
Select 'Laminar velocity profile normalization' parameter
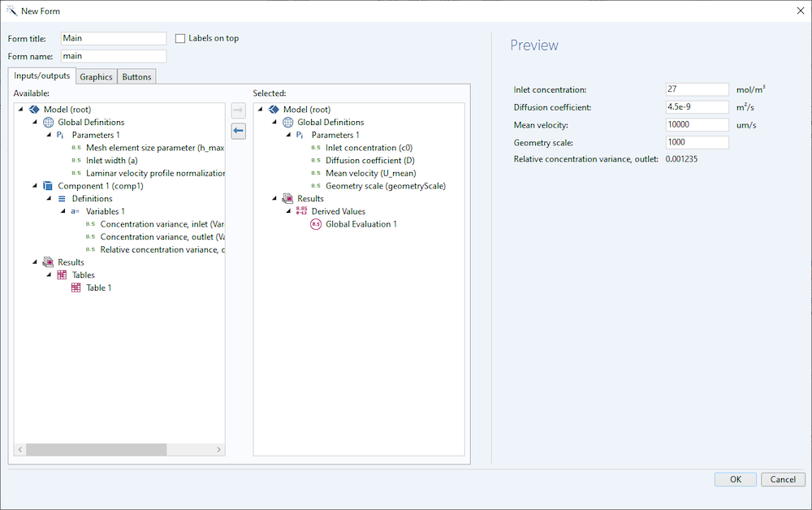[155, 174]
